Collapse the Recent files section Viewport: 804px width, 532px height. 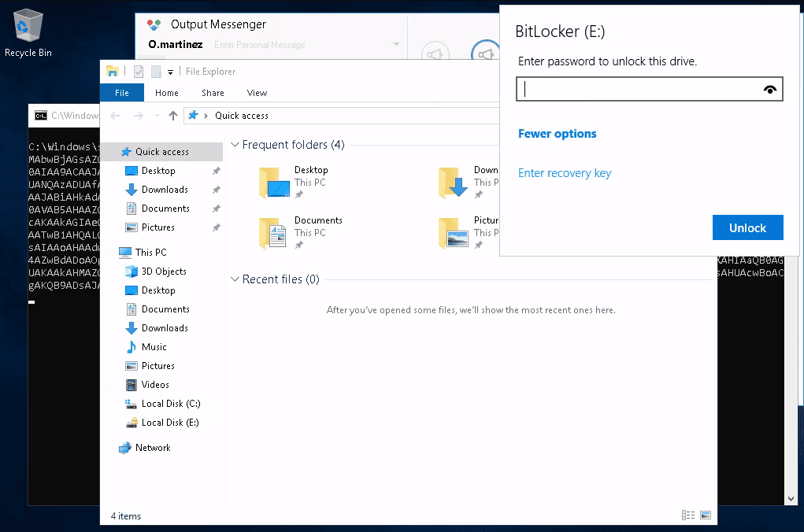tap(234, 279)
